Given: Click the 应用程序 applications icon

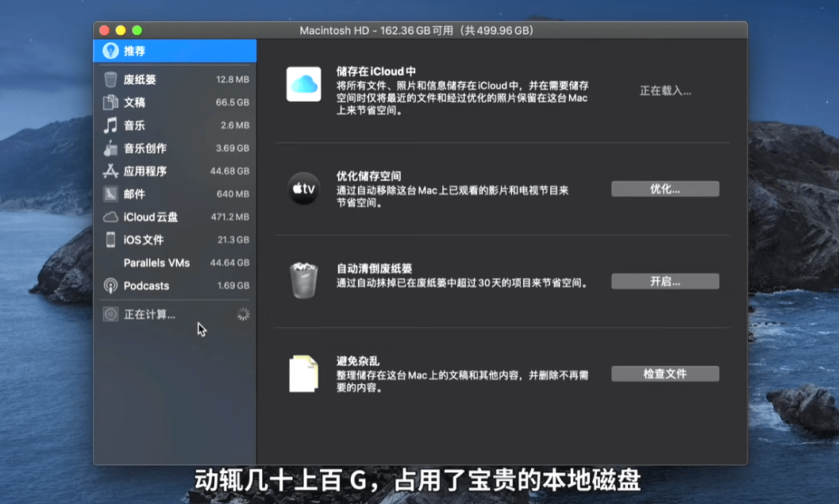Looking at the screenshot, I should point(110,171).
